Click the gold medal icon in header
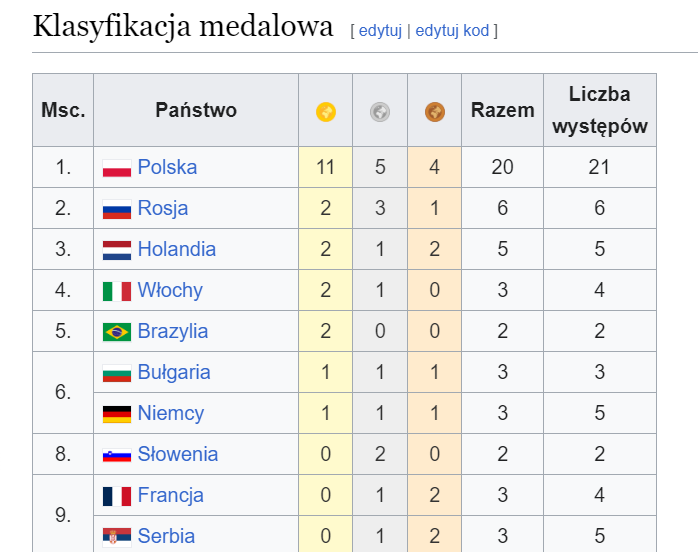 click(x=325, y=111)
